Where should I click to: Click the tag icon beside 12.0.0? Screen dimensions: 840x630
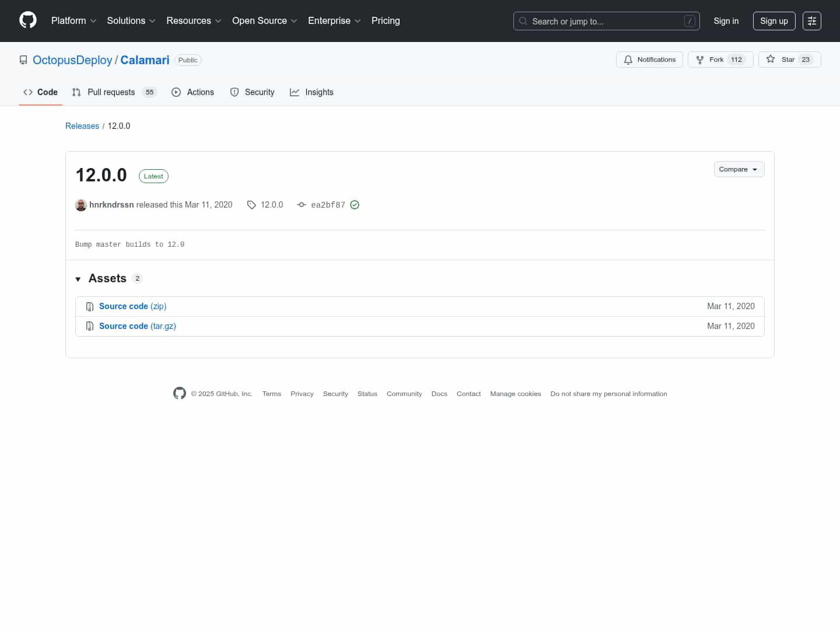[x=251, y=205]
